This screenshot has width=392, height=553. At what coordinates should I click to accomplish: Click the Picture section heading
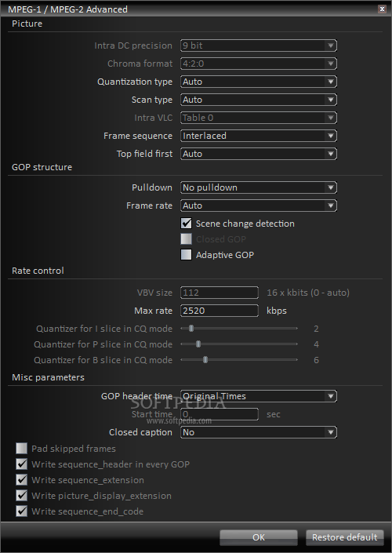point(27,24)
